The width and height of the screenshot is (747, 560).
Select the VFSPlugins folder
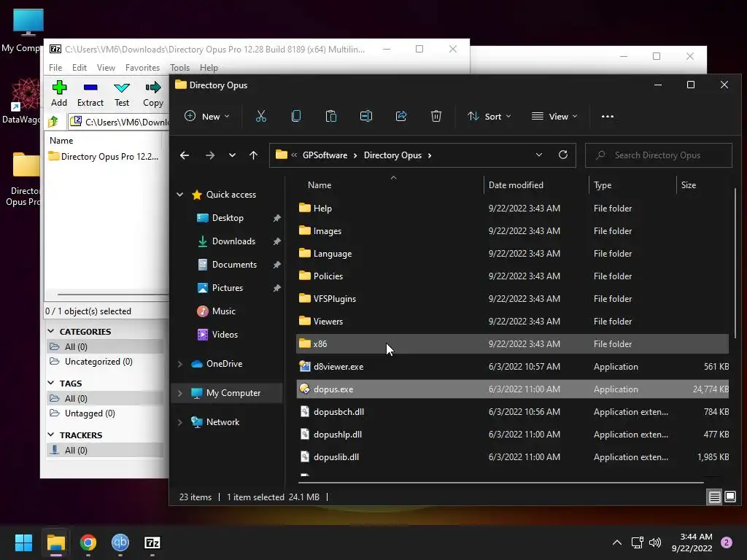click(x=334, y=298)
